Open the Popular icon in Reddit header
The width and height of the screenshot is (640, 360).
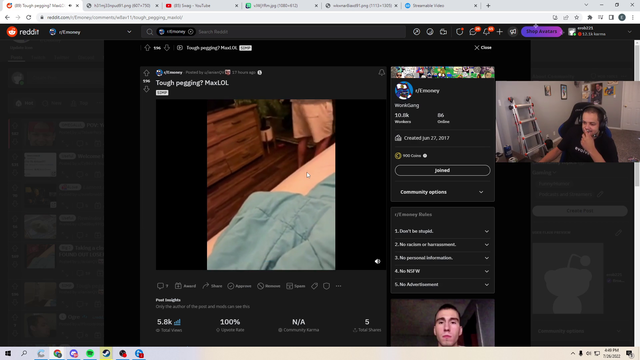[416, 32]
